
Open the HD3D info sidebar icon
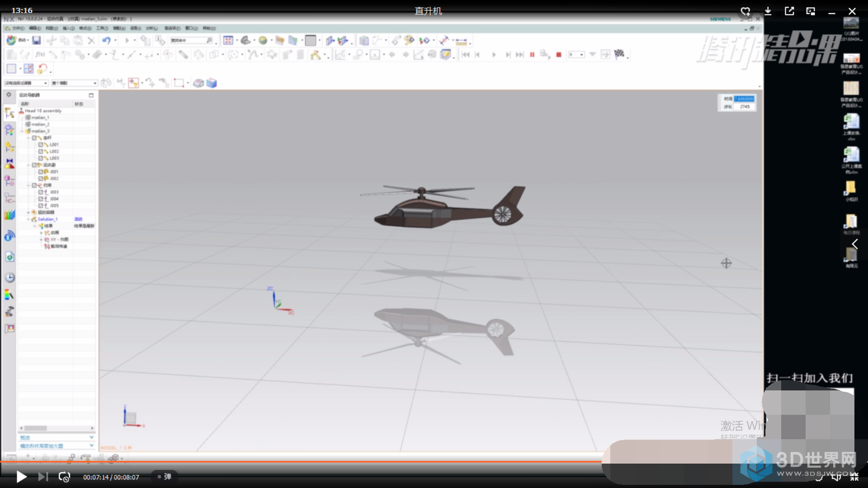point(9,236)
